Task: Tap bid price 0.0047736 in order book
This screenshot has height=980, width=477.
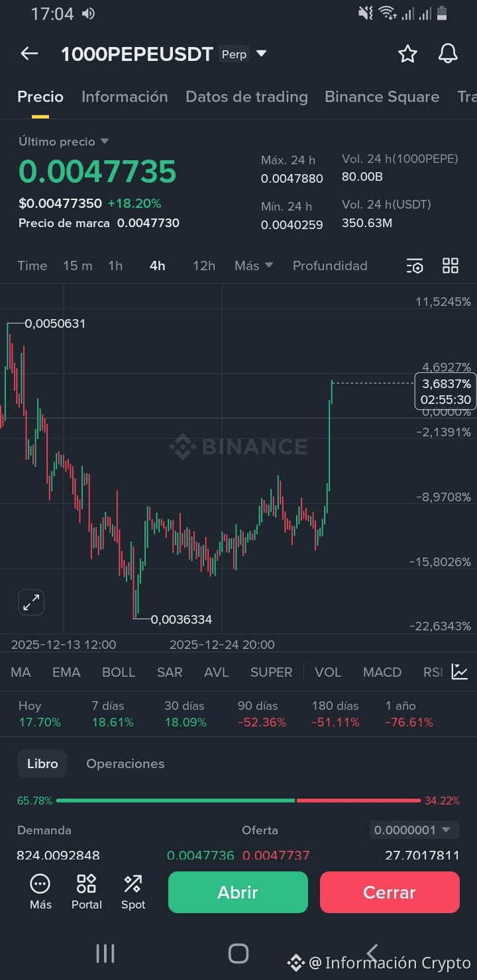Action: [201, 855]
